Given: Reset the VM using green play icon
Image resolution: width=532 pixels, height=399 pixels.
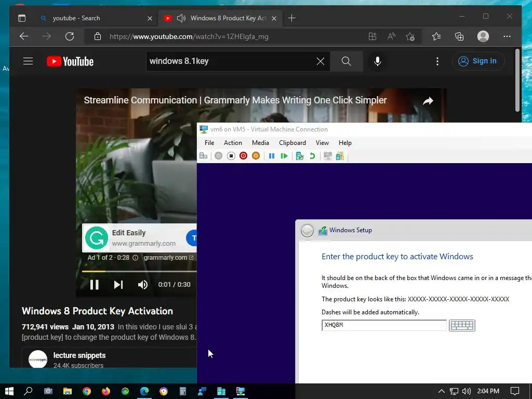Looking at the screenshot, I should pyautogui.click(x=284, y=156).
